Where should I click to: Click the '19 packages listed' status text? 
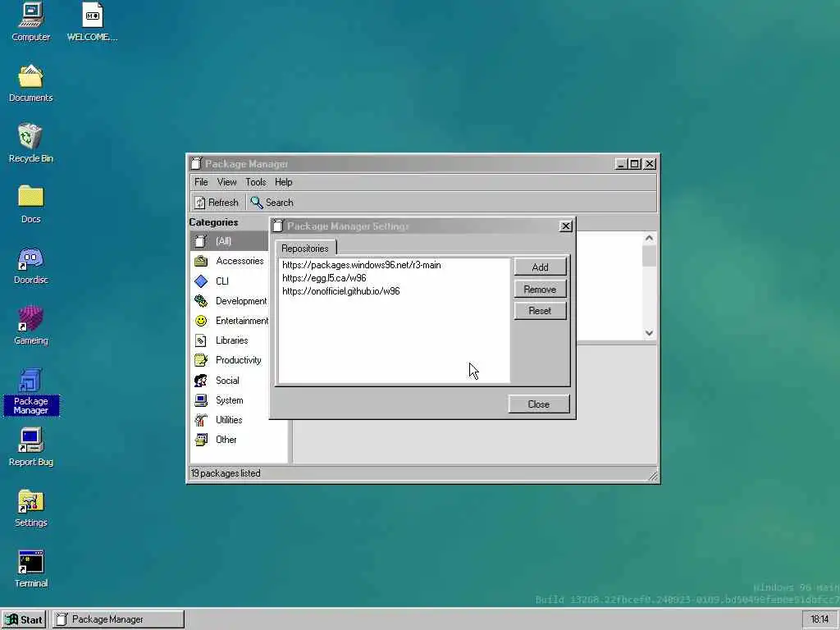pyautogui.click(x=226, y=473)
